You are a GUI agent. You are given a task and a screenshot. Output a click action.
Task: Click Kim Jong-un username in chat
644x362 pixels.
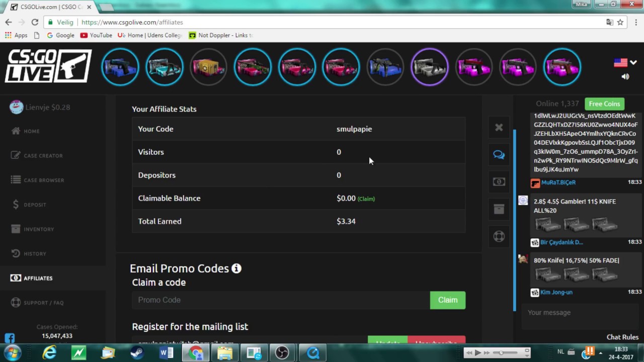point(556,292)
